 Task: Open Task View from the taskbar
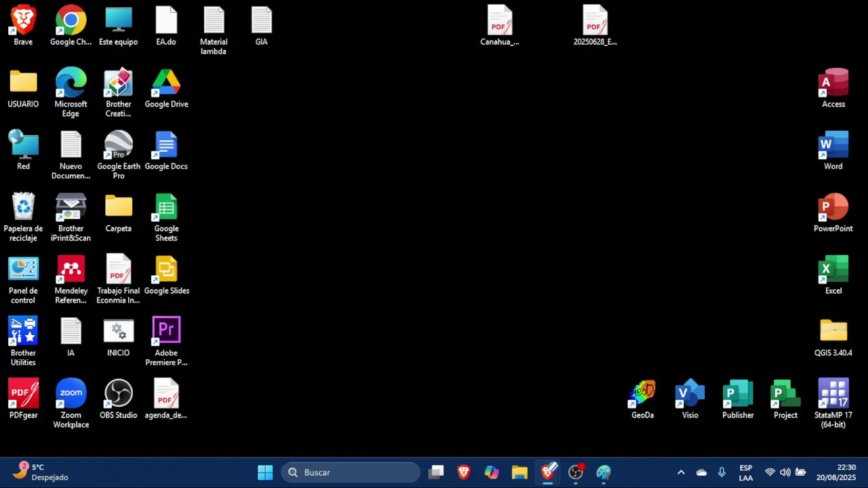pos(436,472)
